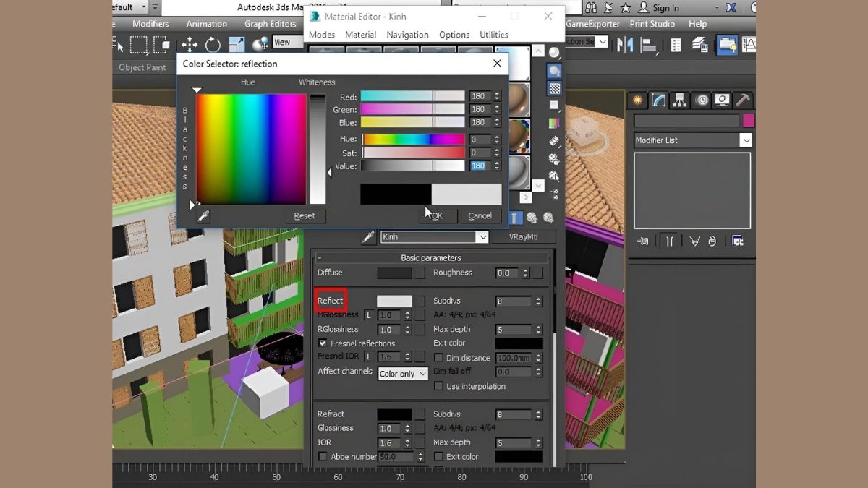Click Remove Modifier icon under modifier stack
This screenshot has height=488, width=868.
pyautogui.click(x=712, y=241)
